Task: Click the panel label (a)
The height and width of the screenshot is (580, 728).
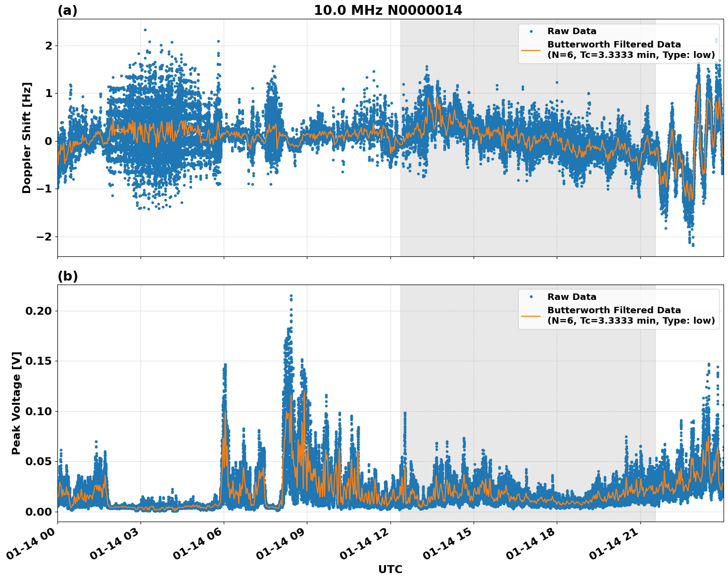Action: [x=68, y=9]
